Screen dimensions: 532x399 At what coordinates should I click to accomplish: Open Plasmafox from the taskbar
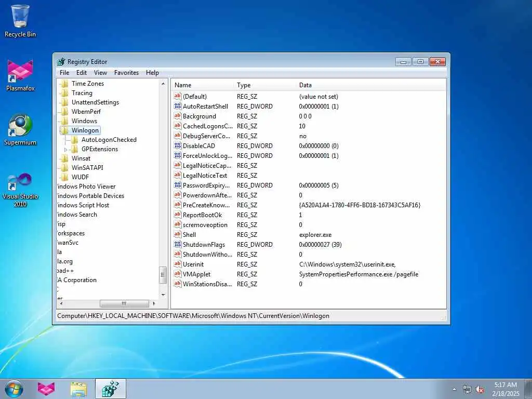pos(46,389)
